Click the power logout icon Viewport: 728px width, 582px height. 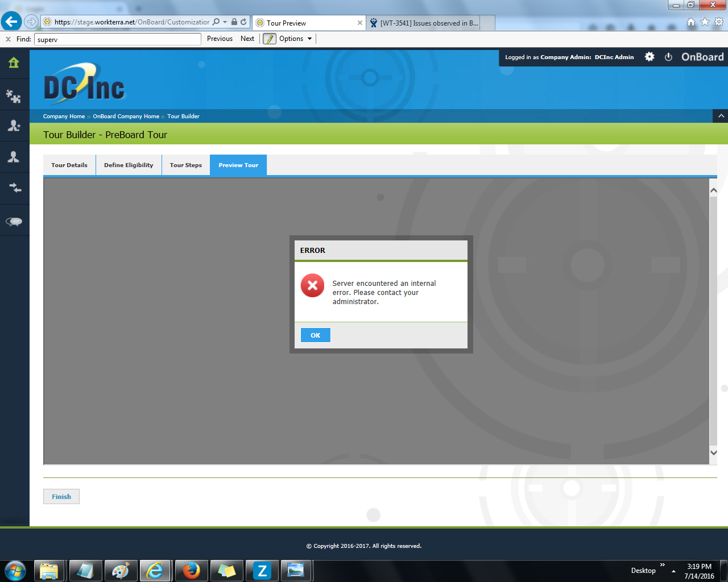coord(668,57)
